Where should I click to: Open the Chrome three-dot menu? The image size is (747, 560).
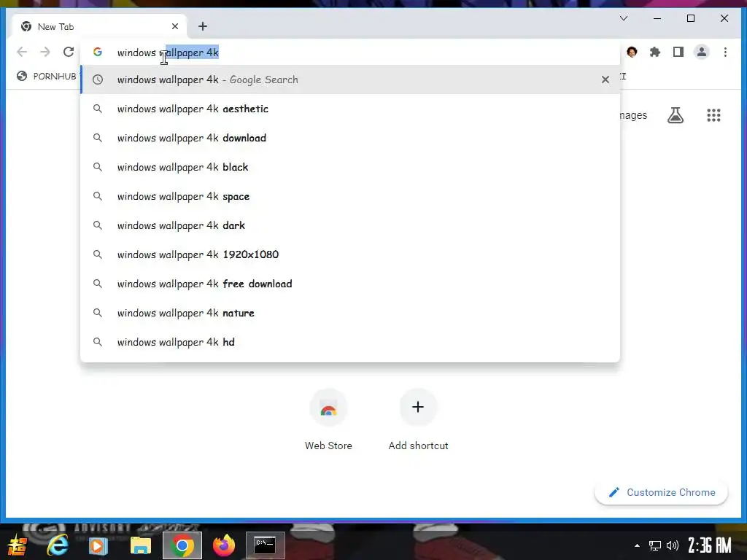pos(725,52)
